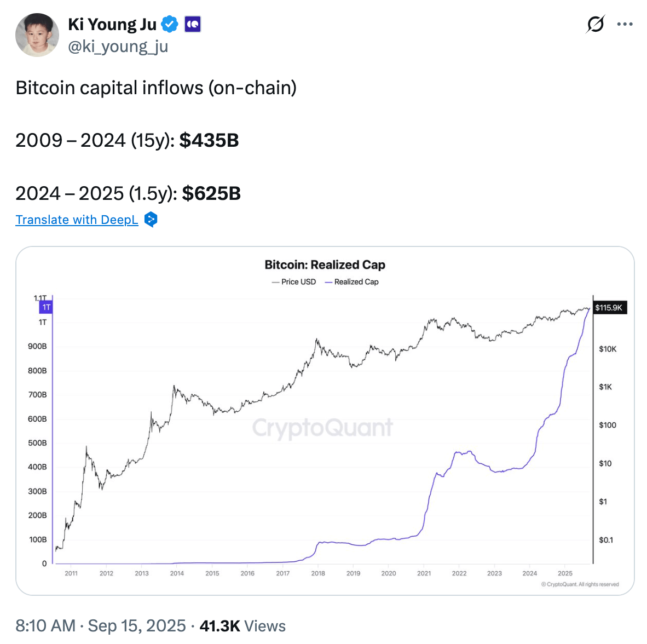Screen dimensions: 647x644
Task: Click the CryptoQuant watermark in chart
Action: 322,428
